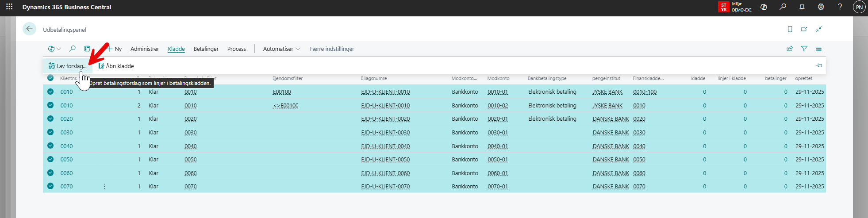Toggle the checkbox on row 0050
Viewport: 868px width, 218px height.
(x=50, y=160)
